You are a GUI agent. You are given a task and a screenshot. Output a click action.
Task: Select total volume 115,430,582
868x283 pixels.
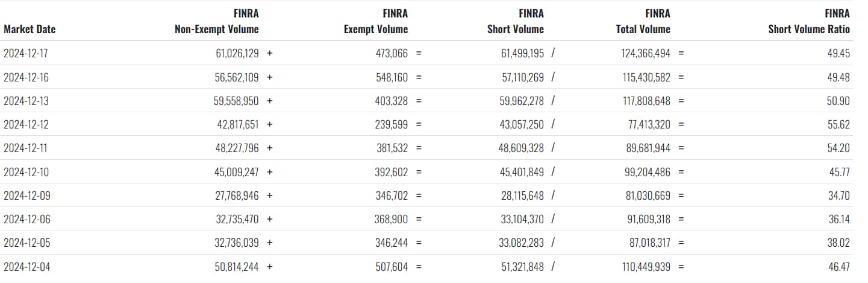point(645,77)
